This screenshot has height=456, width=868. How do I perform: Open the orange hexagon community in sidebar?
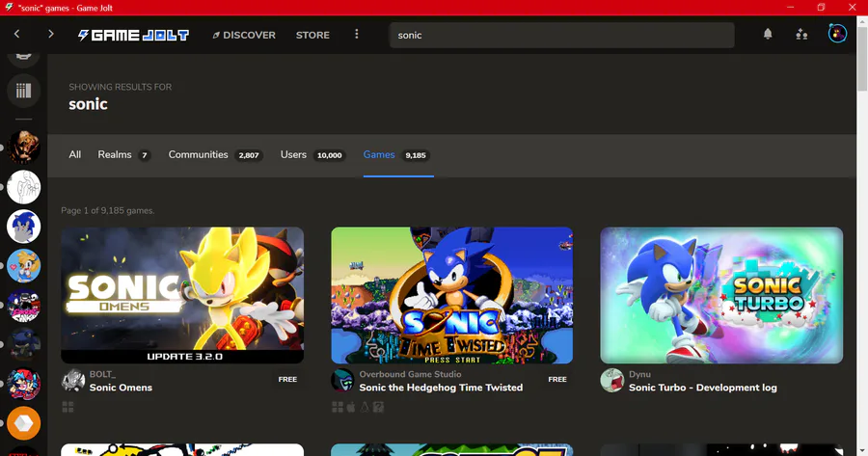[x=23, y=423]
